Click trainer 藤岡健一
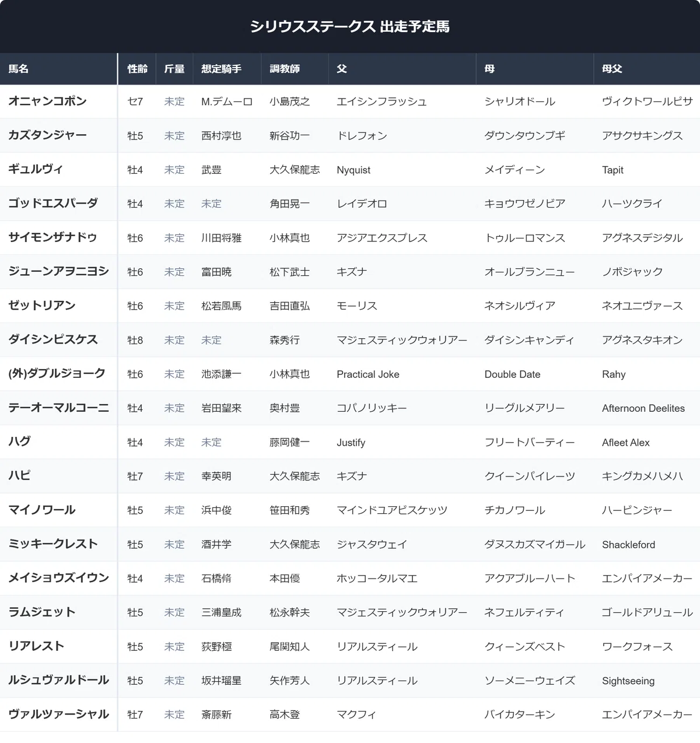This screenshot has width=700, height=743. (x=289, y=442)
